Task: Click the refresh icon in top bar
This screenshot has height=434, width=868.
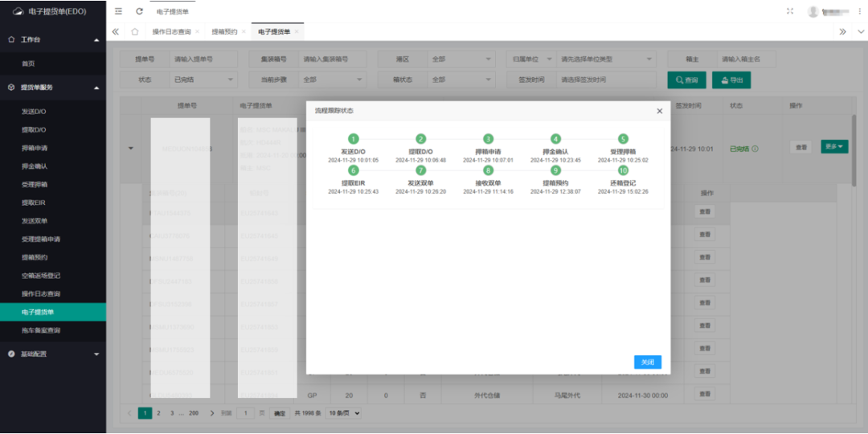Action: 139,11
